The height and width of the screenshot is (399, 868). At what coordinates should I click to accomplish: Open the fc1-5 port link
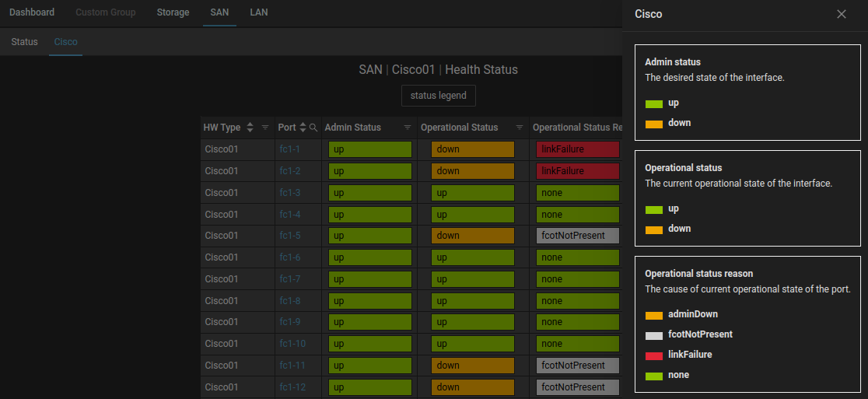click(291, 236)
